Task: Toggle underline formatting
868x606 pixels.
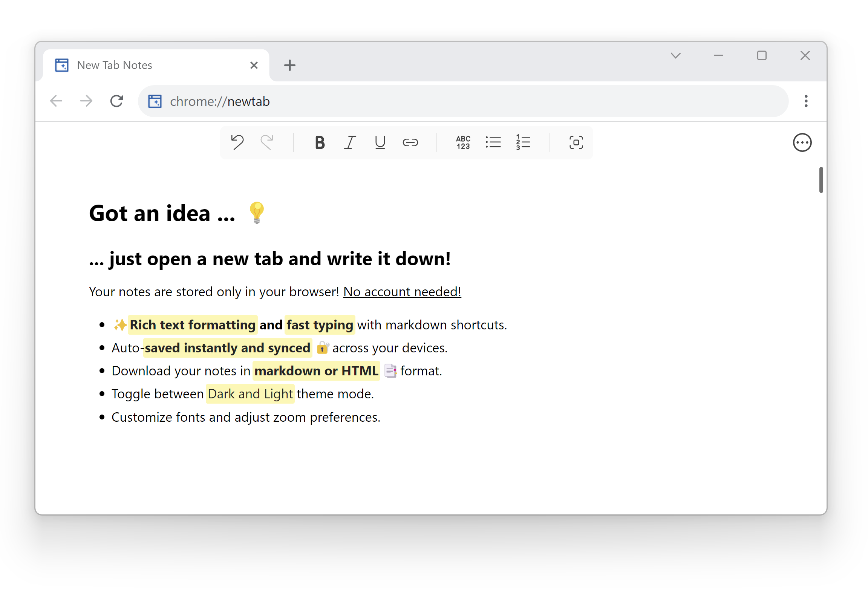Action: [380, 142]
